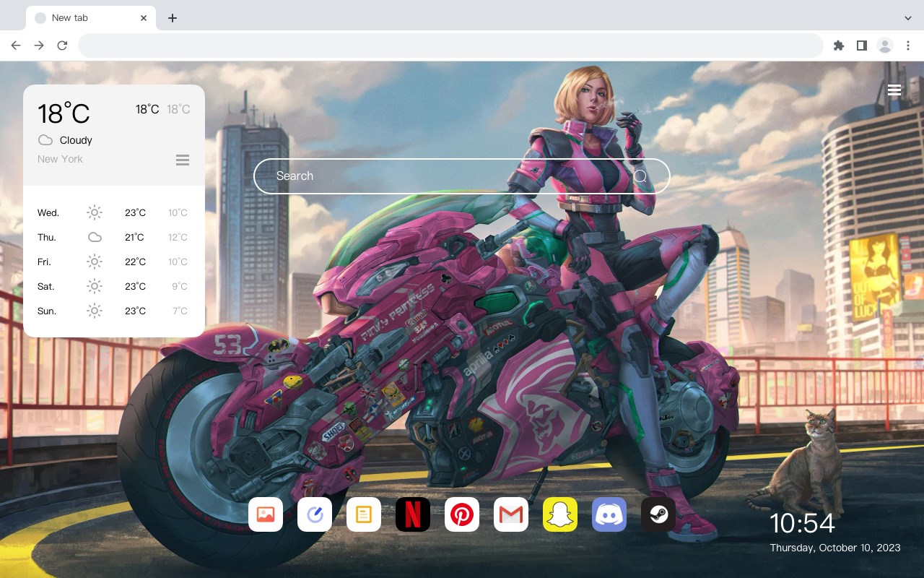Click the search magnifier icon
Screen dimensions: 924x578
pyautogui.click(x=640, y=176)
